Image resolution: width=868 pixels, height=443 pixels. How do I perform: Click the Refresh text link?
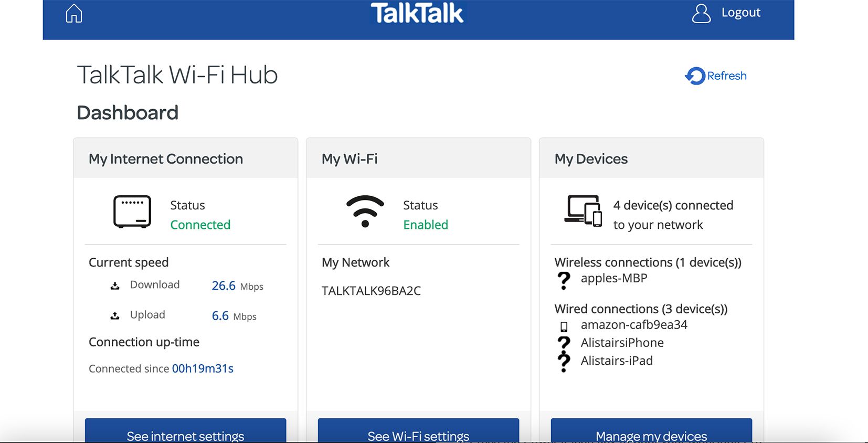(x=727, y=76)
